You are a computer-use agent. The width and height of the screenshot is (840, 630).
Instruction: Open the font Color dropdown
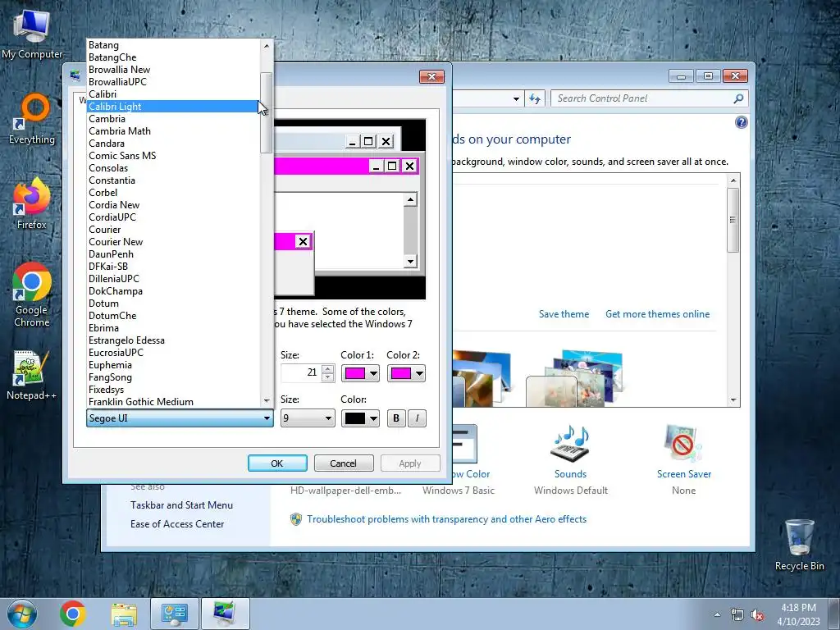click(x=360, y=418)
